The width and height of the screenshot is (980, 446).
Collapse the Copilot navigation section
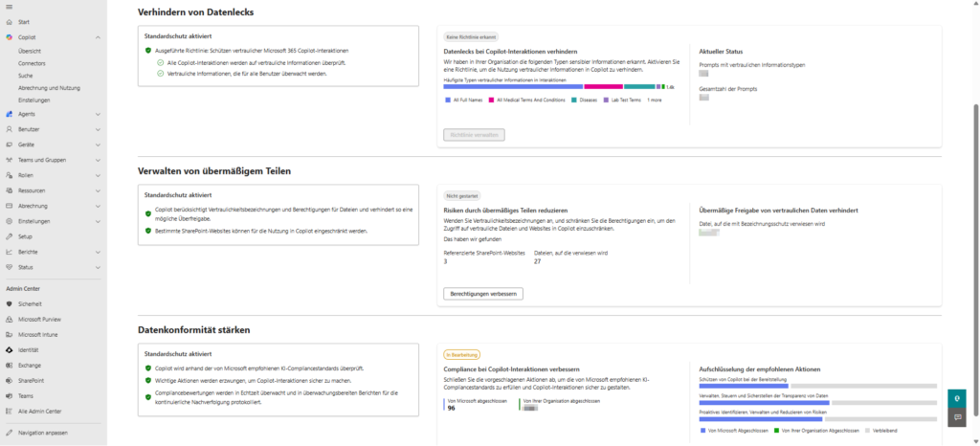pyautogui.click(x=98, y=37)
